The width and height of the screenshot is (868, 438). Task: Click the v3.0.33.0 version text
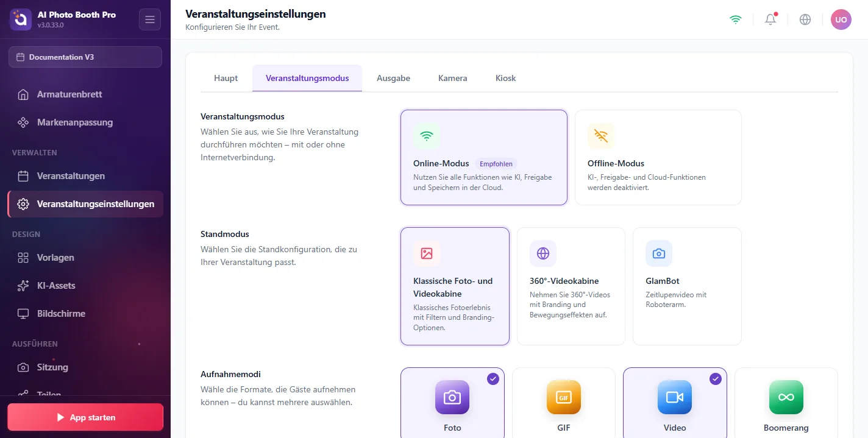coord(51,25)
